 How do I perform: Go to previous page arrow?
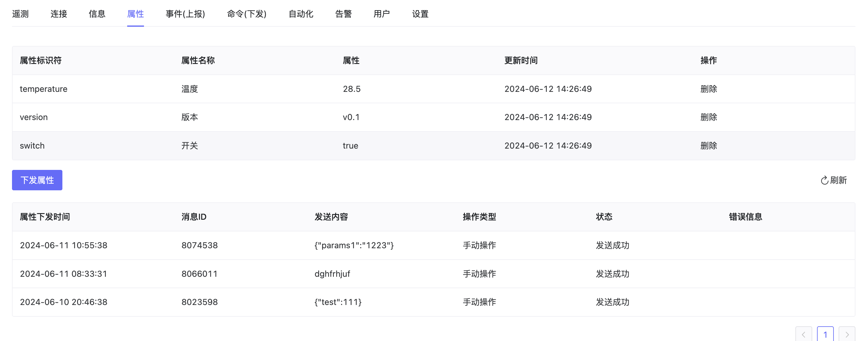click(x=804, y=334)
